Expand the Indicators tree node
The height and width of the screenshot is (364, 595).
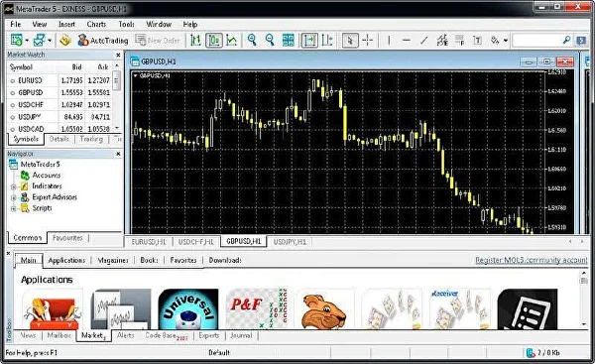point(13,186)
